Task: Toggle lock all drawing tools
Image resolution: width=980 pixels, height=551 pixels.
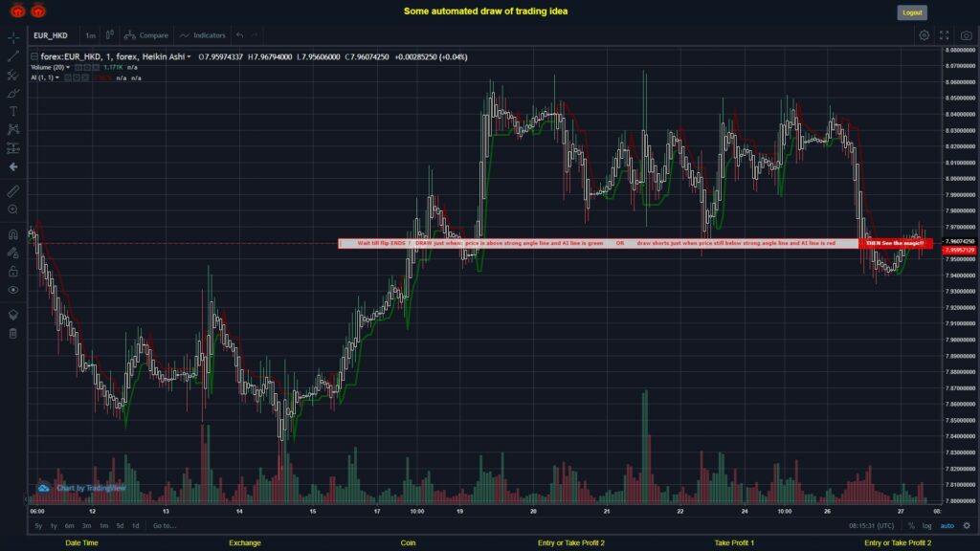Action: click(13, 271)
